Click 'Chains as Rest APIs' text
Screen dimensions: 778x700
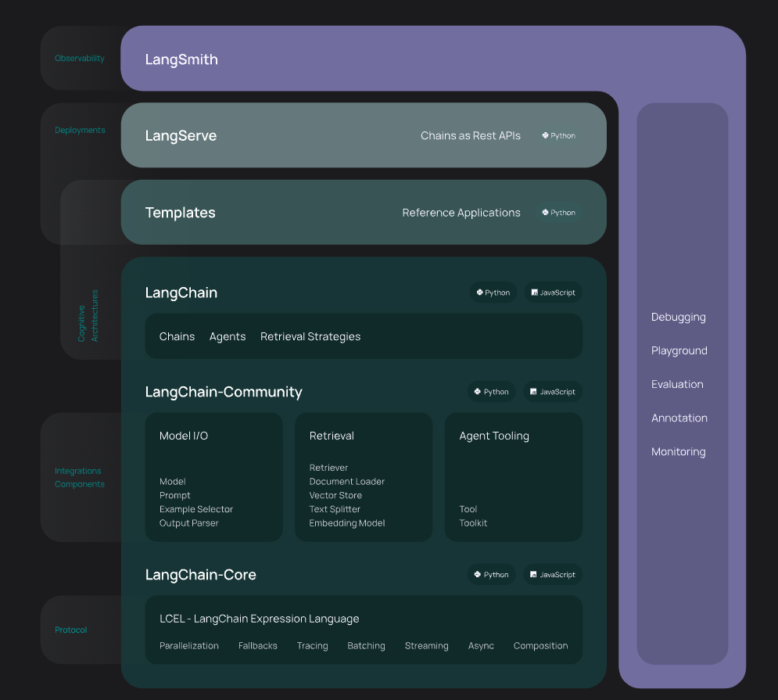coord(471,135)
